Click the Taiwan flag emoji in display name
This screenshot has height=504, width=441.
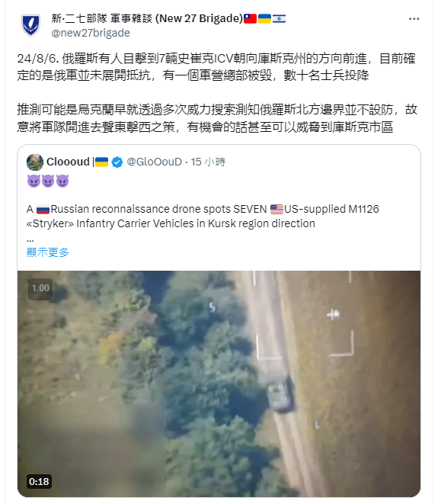[x=250, y=18]
